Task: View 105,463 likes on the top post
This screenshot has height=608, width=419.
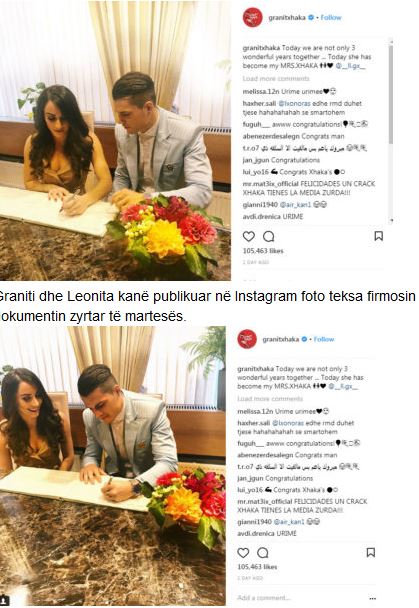Action: click(263, 251)
